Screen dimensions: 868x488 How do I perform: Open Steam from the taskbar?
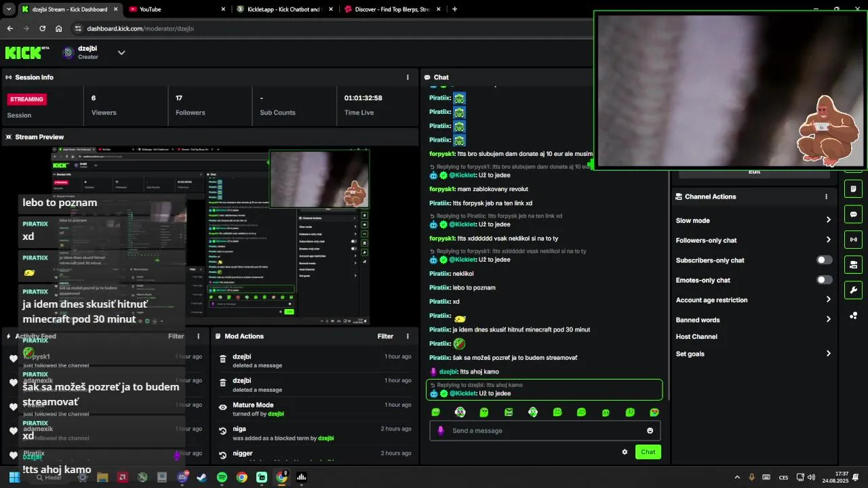[x=202, y=477]
